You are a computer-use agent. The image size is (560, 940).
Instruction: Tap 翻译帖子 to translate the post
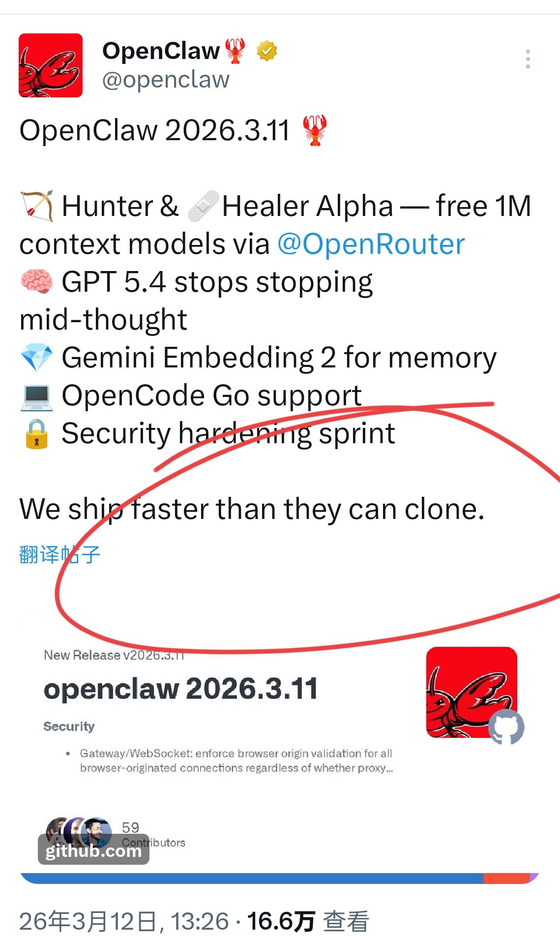point(59,554)
